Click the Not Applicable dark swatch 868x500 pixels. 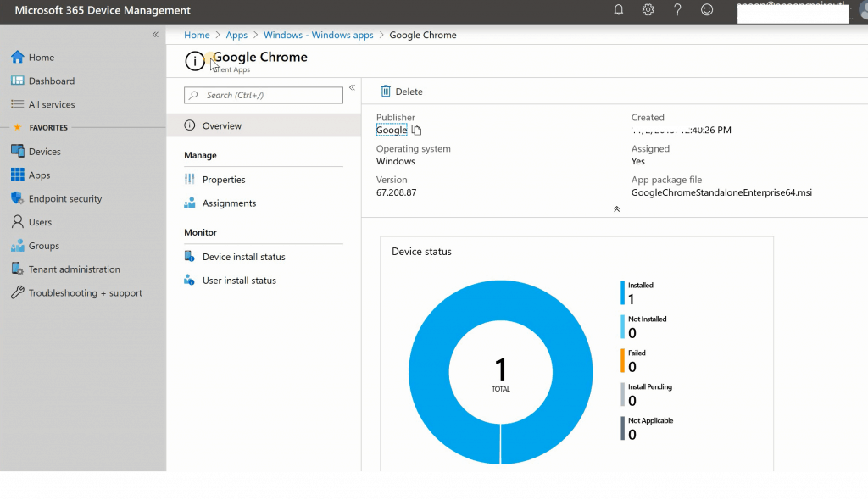(x=622, y=429)
